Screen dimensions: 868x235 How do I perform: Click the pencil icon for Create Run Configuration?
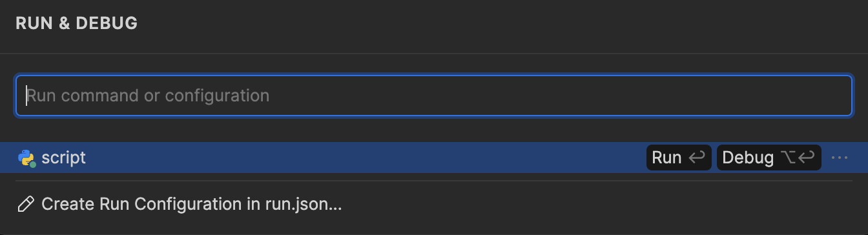pos(26,205)
